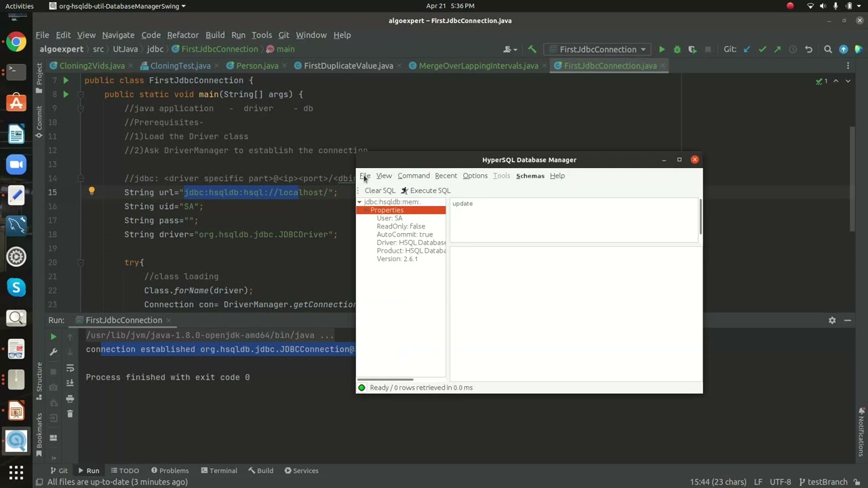Viewport: 868px width, 488px height.
Task: Click Activities in GNOME top bar
Action: 19,6
